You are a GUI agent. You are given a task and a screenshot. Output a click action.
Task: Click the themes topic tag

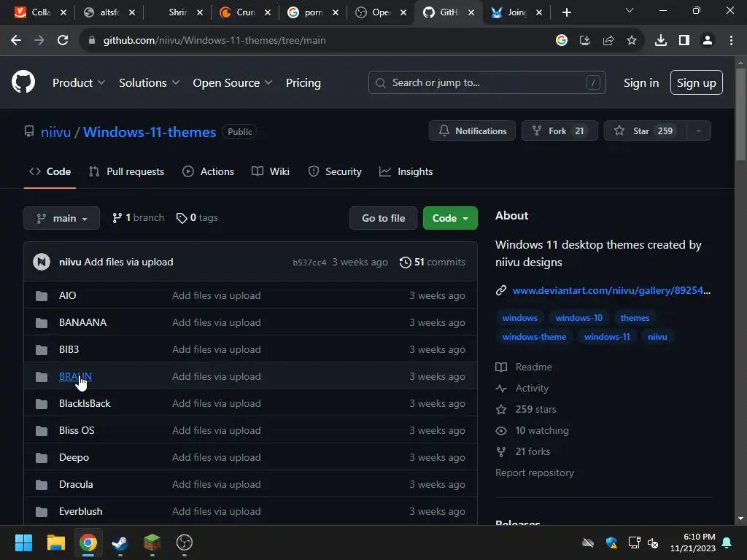(x=635, y=318)
